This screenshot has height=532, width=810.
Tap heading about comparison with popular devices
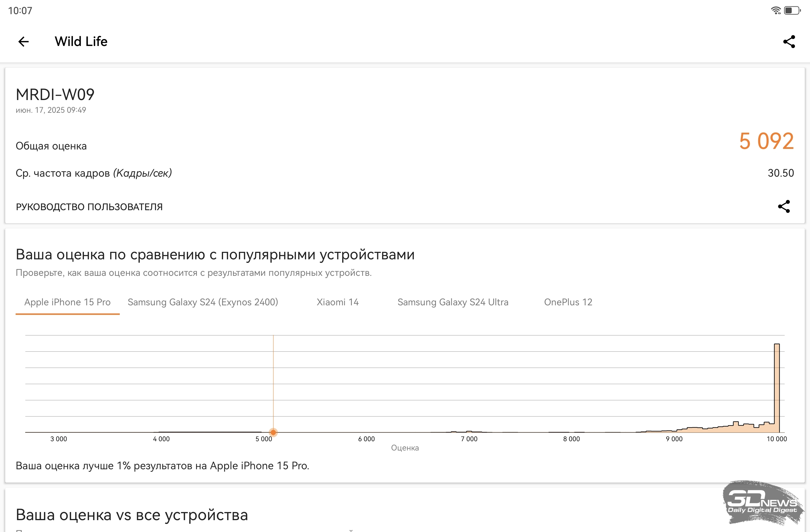pyautogui.click(x=215, y=254)
